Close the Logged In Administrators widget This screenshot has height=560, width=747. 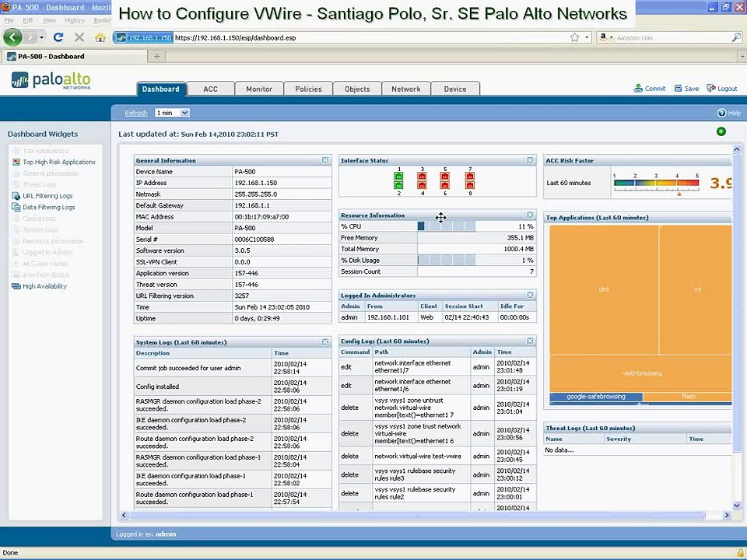[x=530, y=296]
